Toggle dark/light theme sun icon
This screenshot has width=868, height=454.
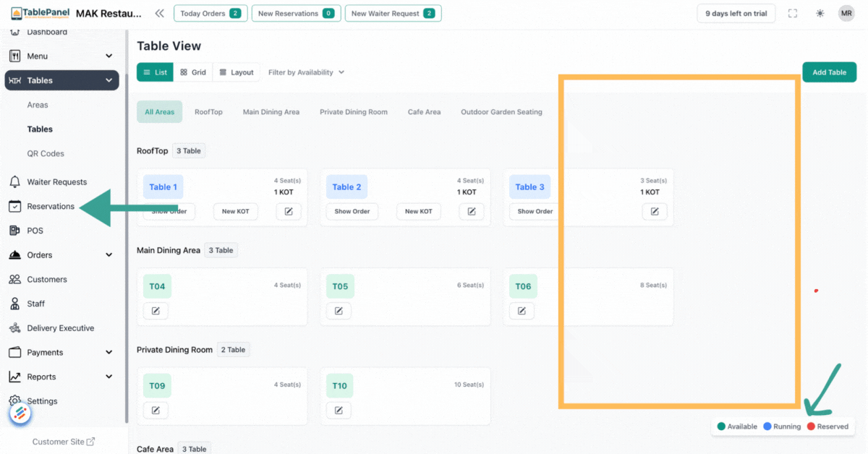click(820, 13)
